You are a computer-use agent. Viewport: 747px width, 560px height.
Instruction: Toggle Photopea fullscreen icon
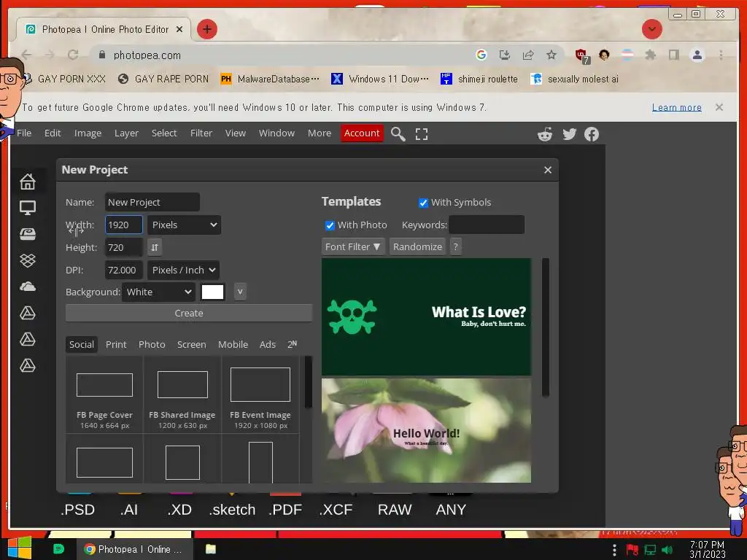(422, 134)
